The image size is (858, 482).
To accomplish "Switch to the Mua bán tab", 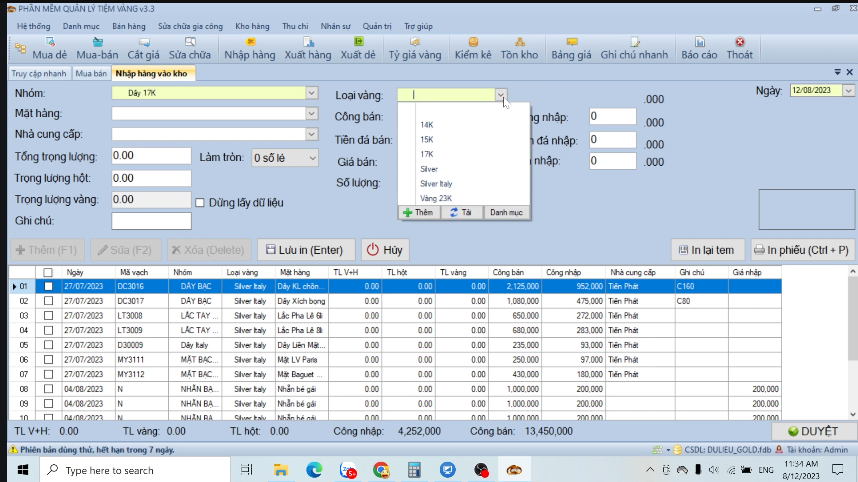I will point(91,73).
